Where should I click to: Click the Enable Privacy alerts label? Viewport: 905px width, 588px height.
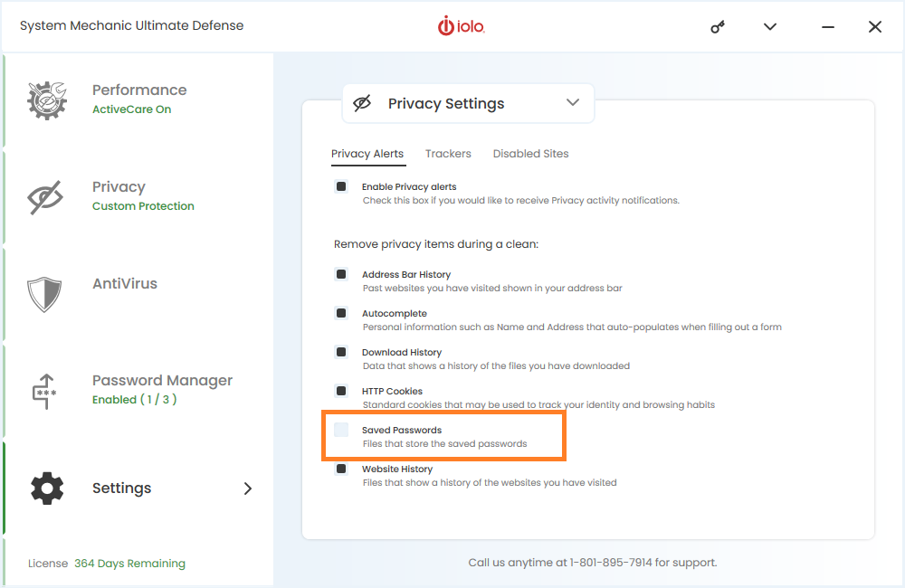point(409,187)
